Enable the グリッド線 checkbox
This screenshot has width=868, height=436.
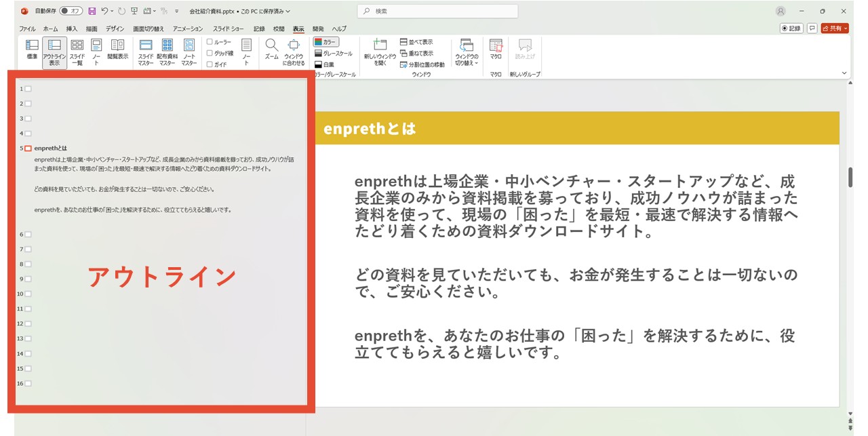(x=210, y=53)
